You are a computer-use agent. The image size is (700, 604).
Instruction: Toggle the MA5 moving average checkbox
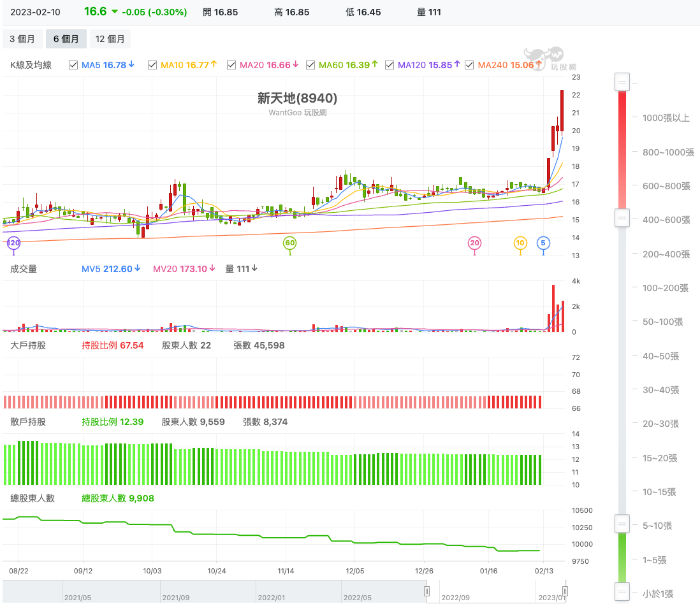(73, 65)
